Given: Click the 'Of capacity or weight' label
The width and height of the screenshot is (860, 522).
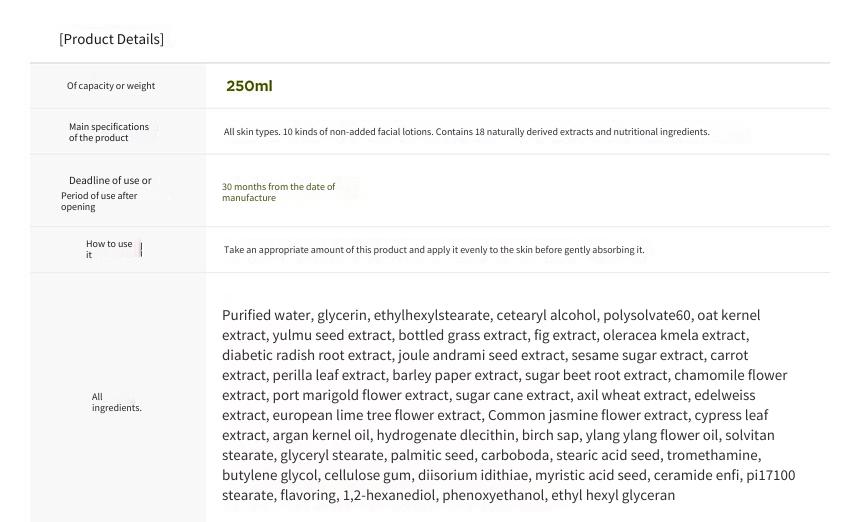Looking at the screenshot, I should pos(111,86).
